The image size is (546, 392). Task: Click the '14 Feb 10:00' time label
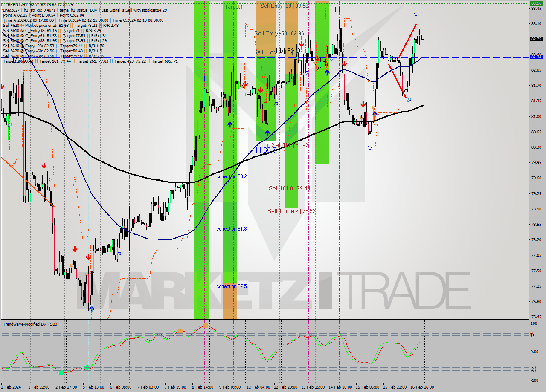pos(340,387)
